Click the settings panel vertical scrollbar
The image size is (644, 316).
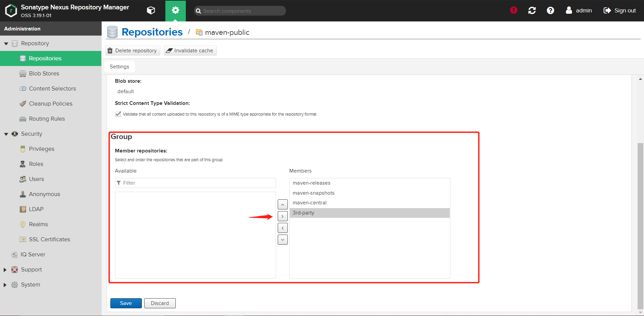point(640,226)
